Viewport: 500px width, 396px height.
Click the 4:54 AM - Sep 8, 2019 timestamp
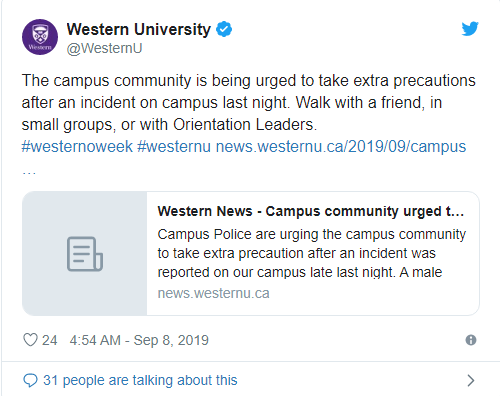tap(139, 340)
